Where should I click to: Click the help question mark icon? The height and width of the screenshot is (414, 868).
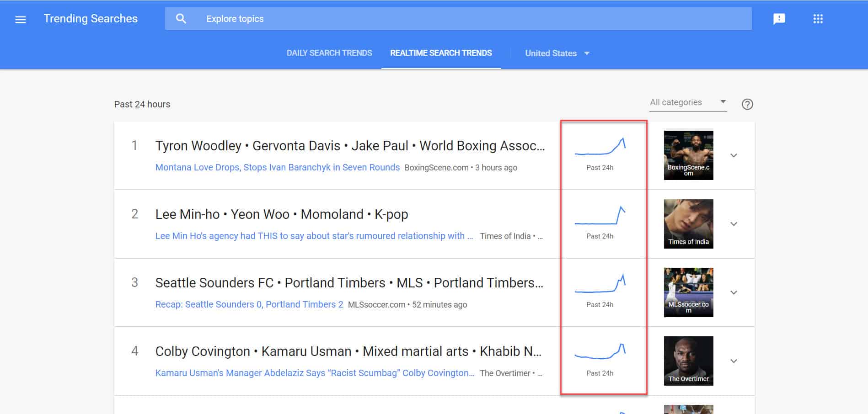(x=747, y=104)
